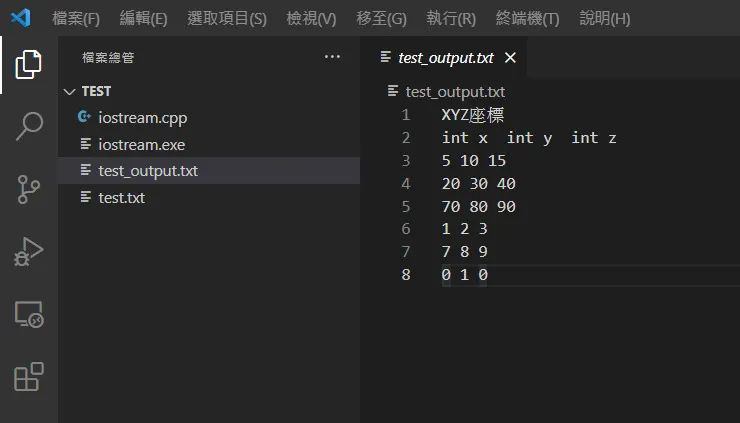
Task: Click the '7 8 9' line
Action: (464, 252)
